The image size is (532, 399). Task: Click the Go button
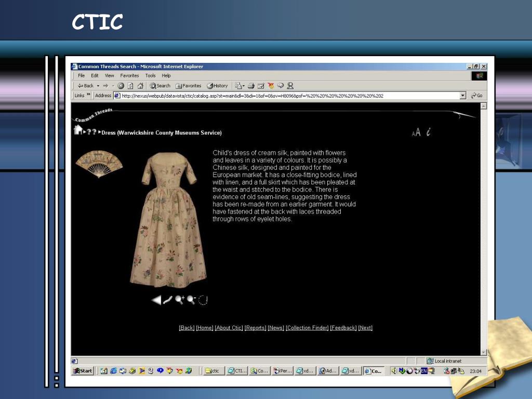tap(477, 96)
